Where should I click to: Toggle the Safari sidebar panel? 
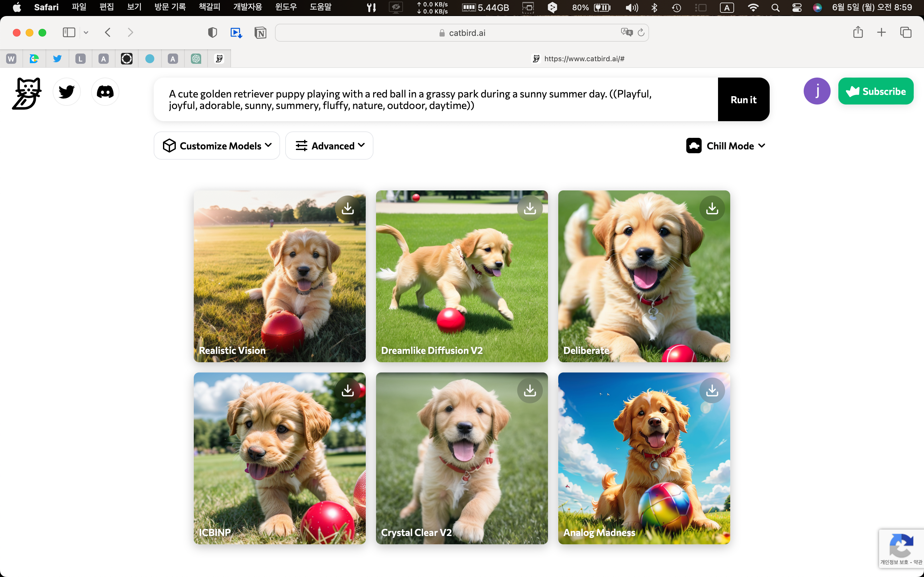pyautogui.click(x=69, y=32)
